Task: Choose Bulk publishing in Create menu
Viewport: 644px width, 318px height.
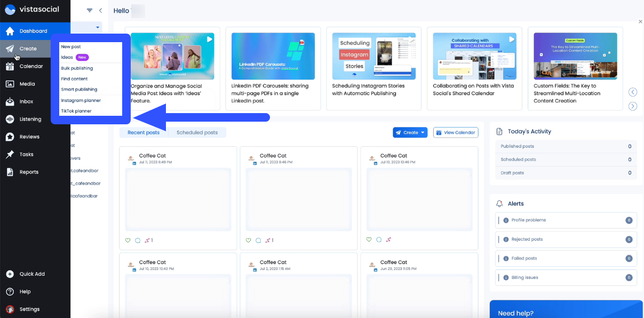Action: (x=77, y=68)
